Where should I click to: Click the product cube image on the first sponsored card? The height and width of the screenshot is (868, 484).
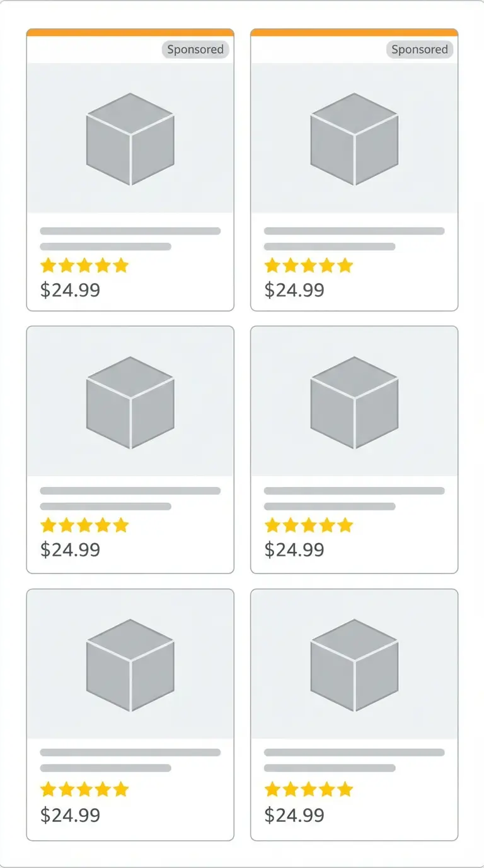[x=130, y=139]
